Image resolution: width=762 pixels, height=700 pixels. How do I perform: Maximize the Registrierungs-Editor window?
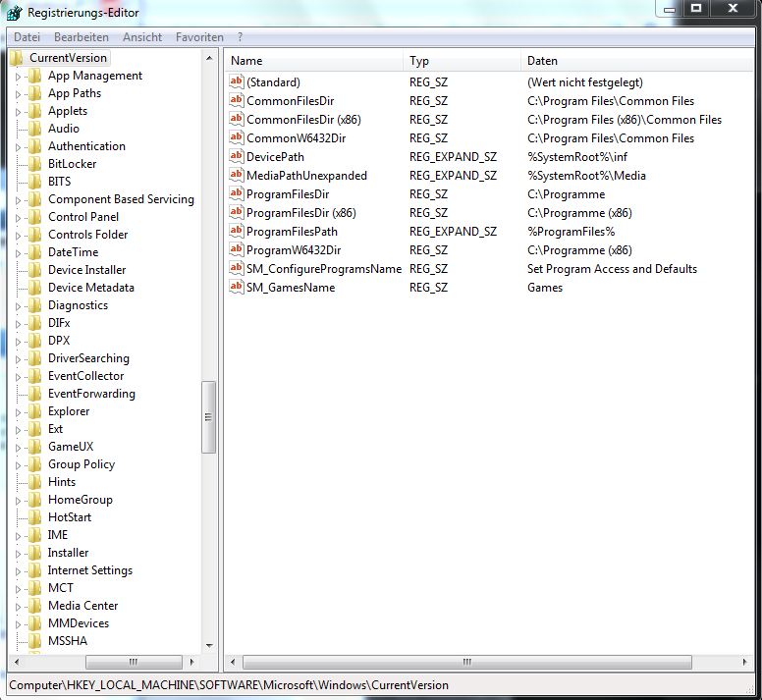click(x=696, y=8)
